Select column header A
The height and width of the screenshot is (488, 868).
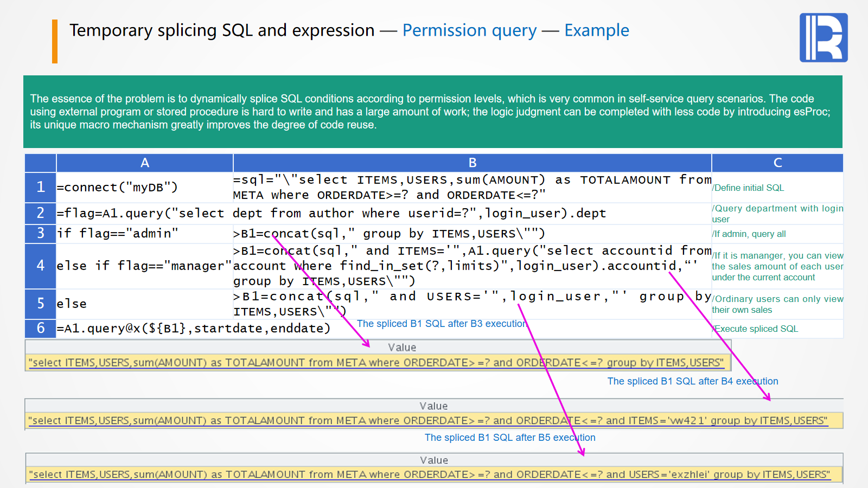145,163
